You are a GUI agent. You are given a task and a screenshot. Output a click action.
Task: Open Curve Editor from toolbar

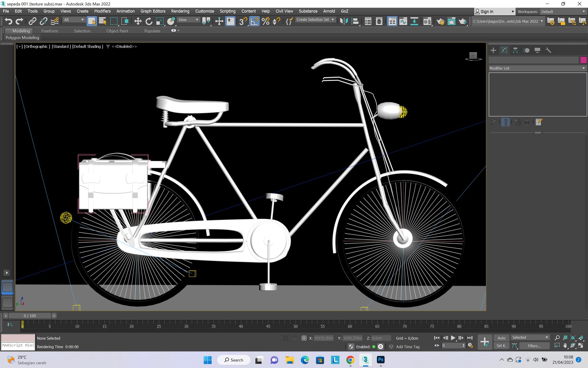tap(403, 21)
